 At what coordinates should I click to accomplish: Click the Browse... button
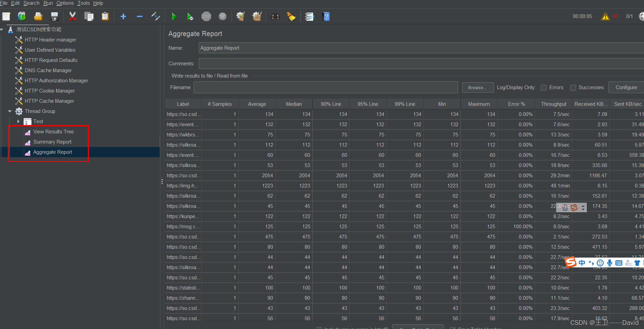pyautogui.click(x=478, y=87)
